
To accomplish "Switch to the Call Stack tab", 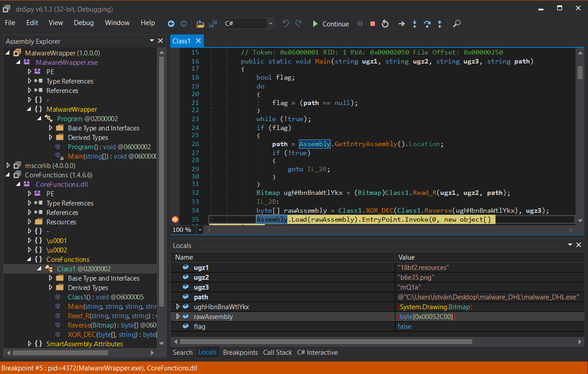I will click(277, 353).
